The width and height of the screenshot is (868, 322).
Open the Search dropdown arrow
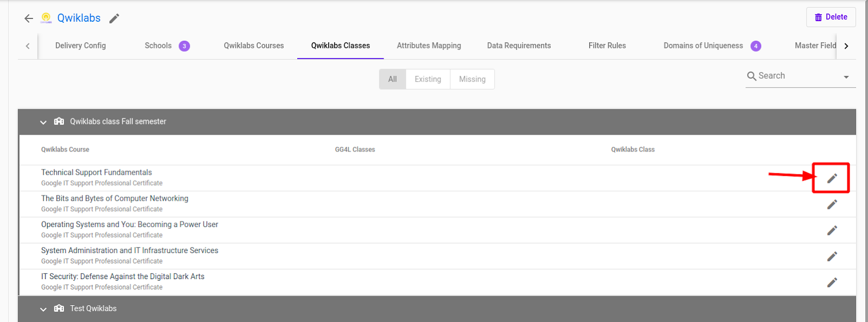[846, 77]
